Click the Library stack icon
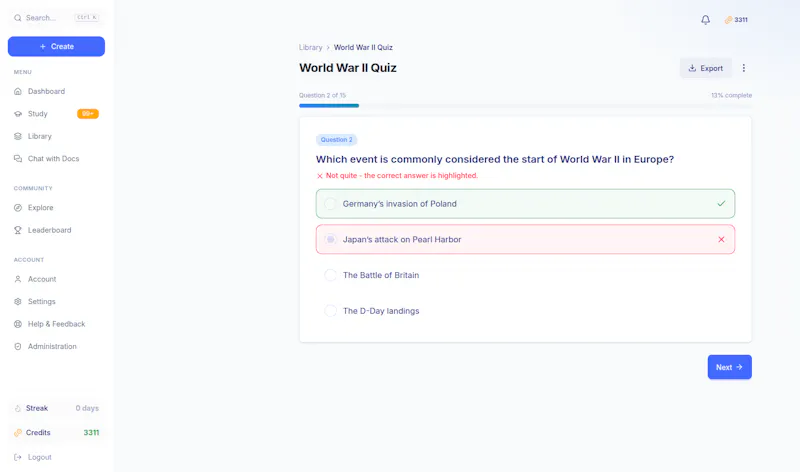 point(18,136)
